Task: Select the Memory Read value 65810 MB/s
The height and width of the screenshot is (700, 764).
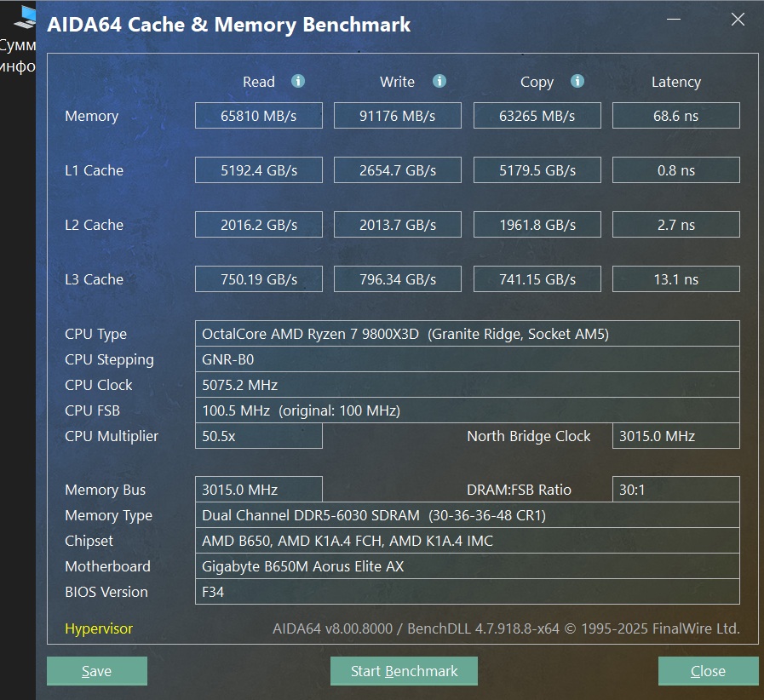Action: coord(259,116)
